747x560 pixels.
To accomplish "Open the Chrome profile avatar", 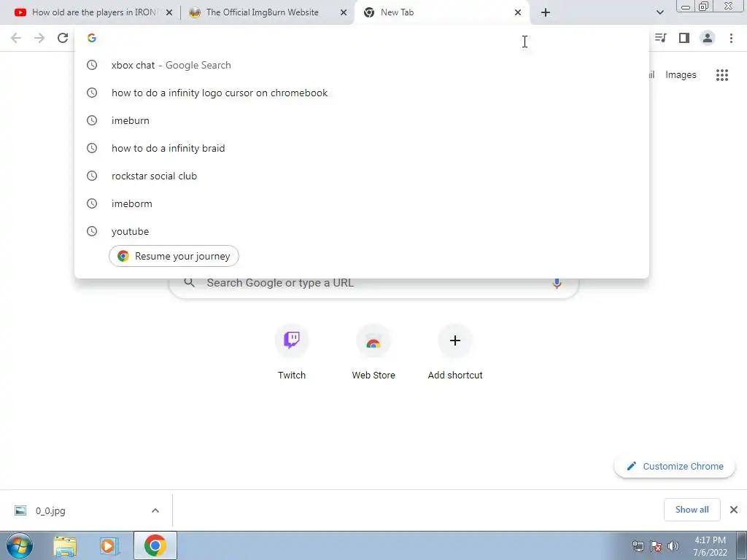I will (708, 38).
